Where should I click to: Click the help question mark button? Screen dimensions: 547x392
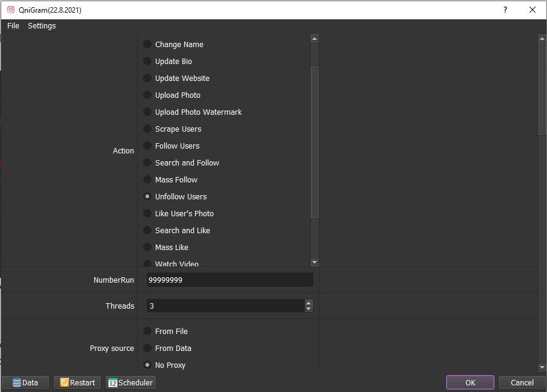pos(505,10)
